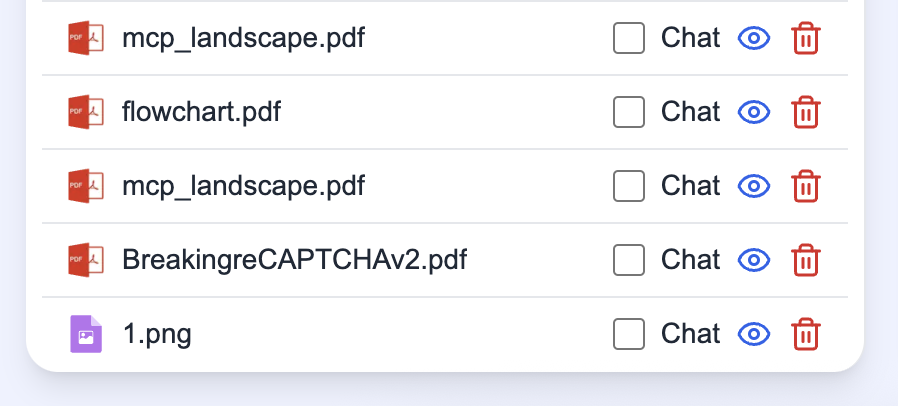Preview 1.png with the blue eye icon
Image resolution: width=898 pixels, height=406 pixels.
754,334
